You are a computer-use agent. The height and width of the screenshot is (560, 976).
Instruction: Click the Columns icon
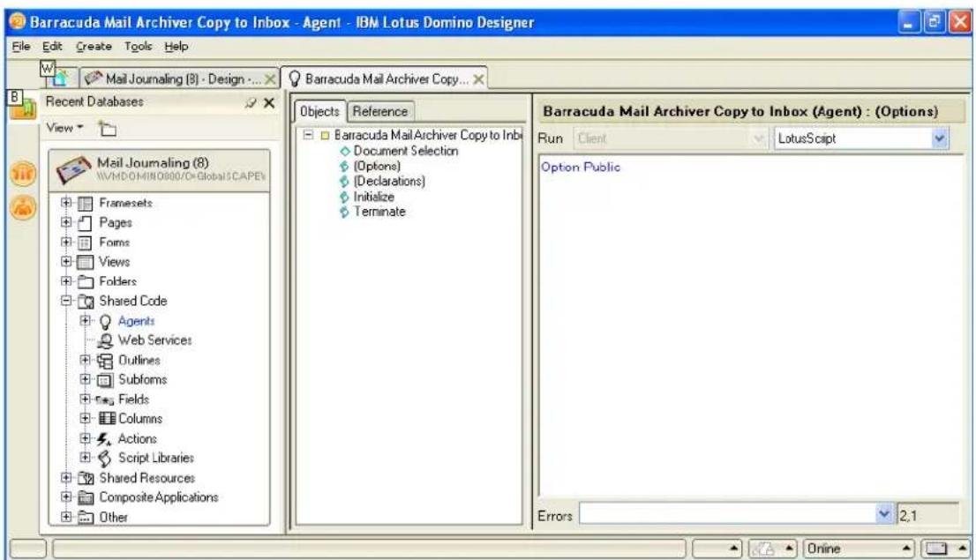coord(107,419)
